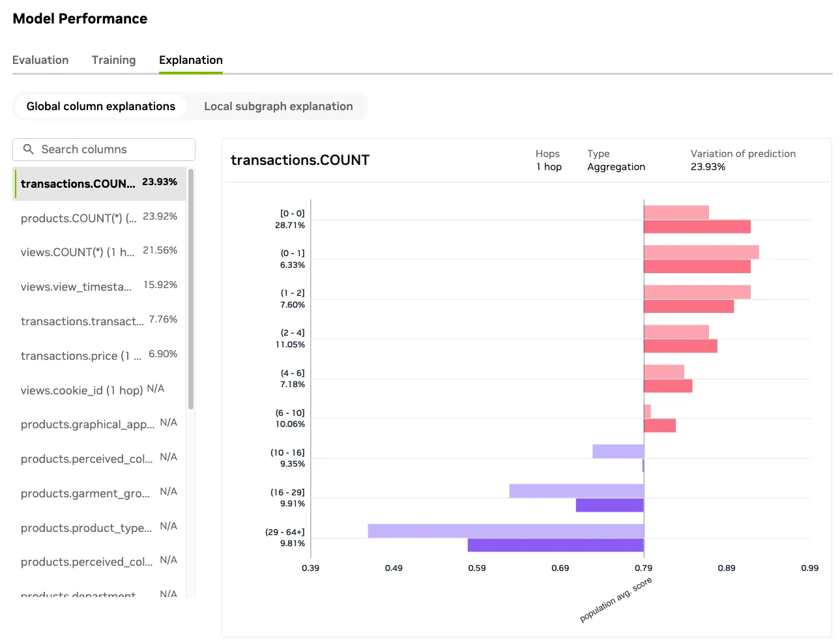This screenshot has height=644, width=840.
Task: Click the magnifier icon in Search columns
Action: click(x=28, y=149)
